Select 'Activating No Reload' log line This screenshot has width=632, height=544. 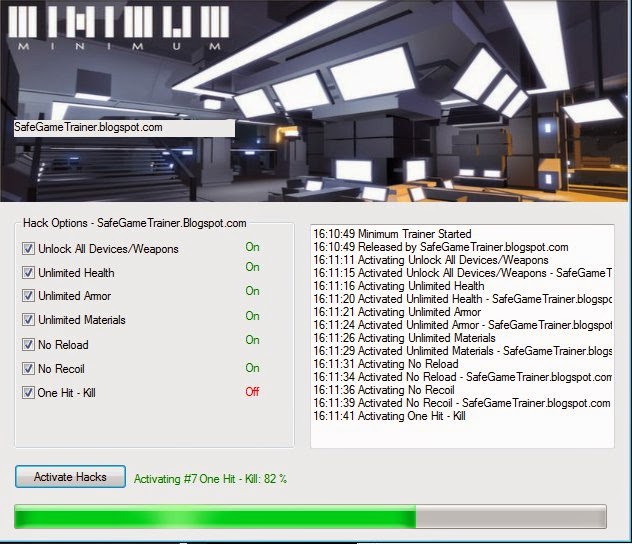pos(386,363)
